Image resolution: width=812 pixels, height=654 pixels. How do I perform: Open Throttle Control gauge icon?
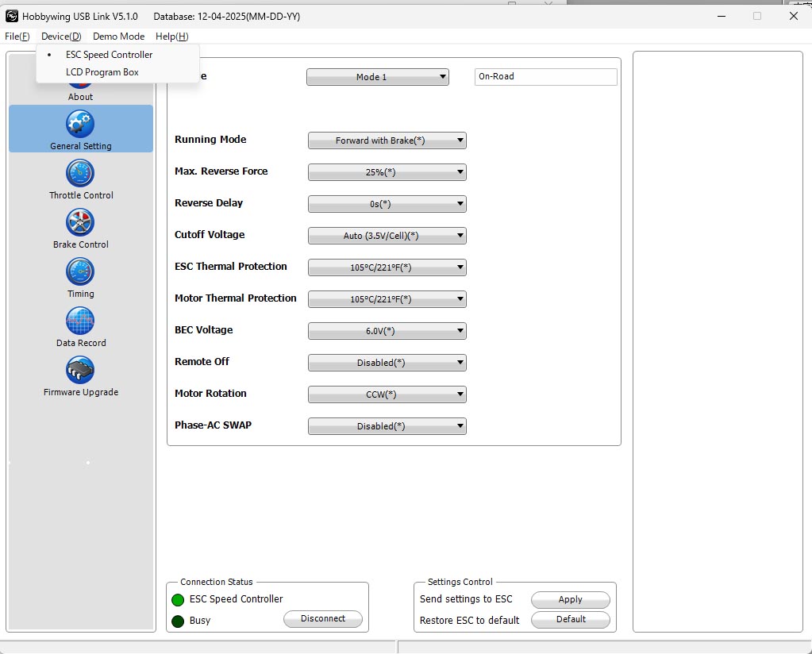click(x=80, y=173)
